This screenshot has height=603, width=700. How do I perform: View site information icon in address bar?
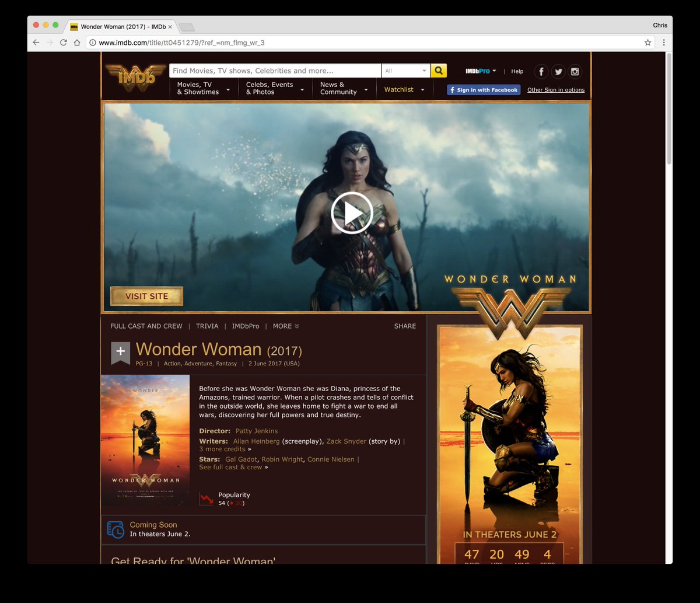[92, 43]
